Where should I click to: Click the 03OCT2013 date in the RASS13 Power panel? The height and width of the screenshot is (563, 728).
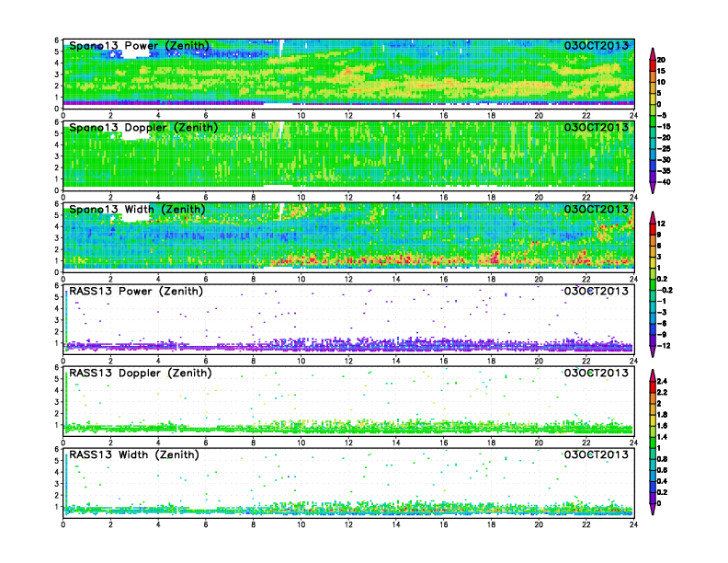pyautogui.click(x=597, y=291)
